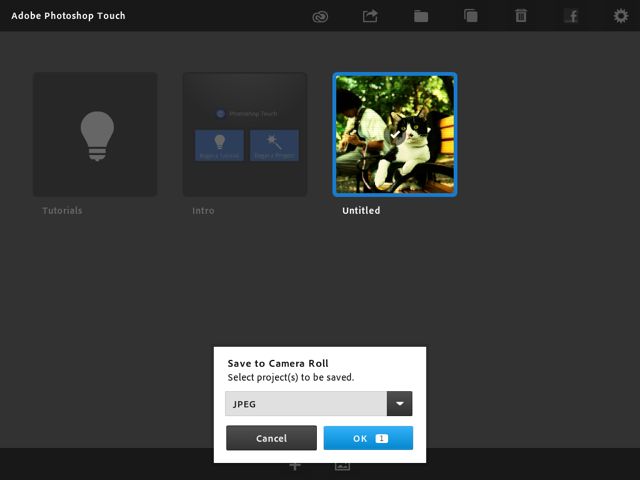Open the Creative Cloud sync icon
640x480 pixels.
[x=320, y=17]
